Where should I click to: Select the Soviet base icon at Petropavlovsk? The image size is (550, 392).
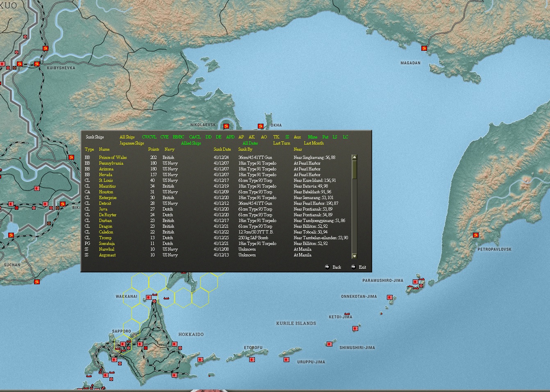click(x=475, y=235)
